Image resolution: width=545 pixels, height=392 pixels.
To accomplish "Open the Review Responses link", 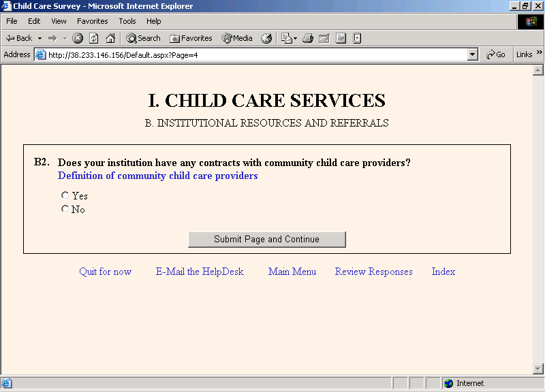I will 373,272.
